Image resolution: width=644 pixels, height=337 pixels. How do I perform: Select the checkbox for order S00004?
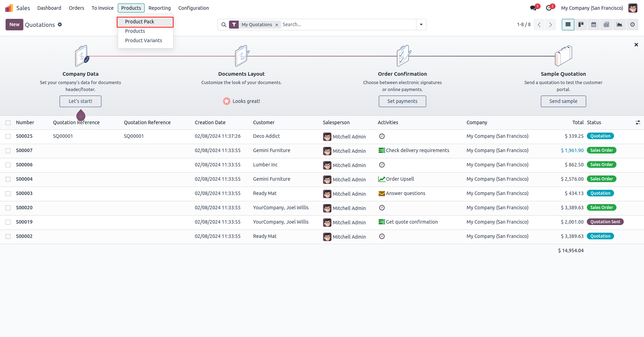click(x=8, y=179)
